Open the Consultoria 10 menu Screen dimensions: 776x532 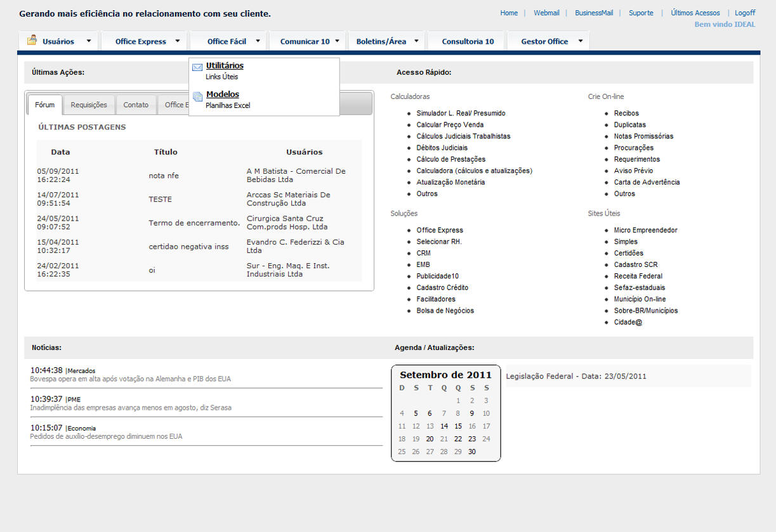[468, 41]
